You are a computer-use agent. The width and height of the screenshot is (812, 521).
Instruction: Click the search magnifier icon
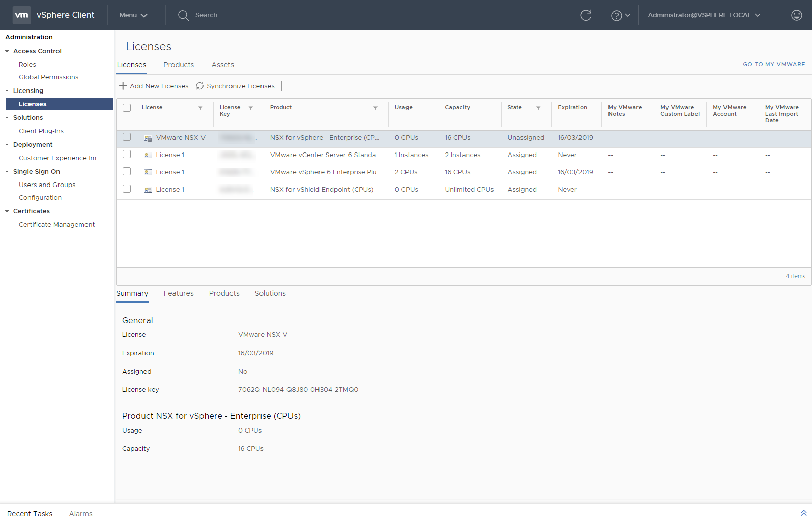[183, 15]
